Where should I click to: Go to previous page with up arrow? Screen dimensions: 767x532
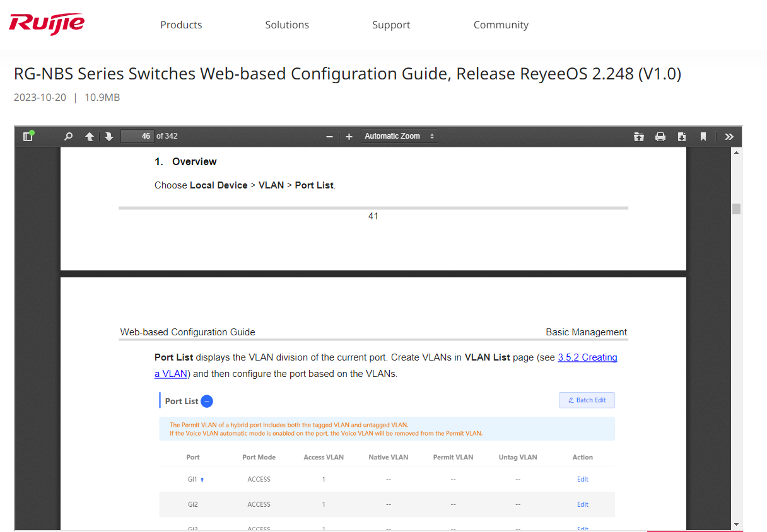[x=90, y=136]
